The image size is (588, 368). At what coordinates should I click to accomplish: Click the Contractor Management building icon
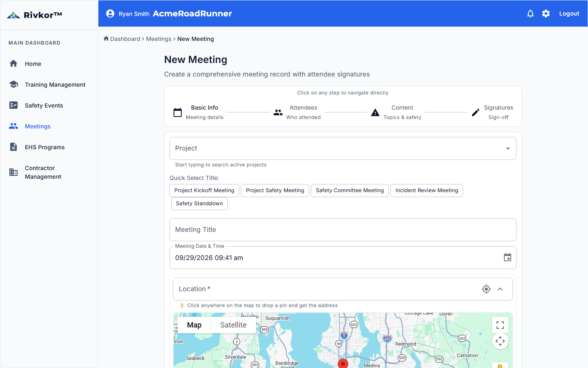tap(13, 172)
